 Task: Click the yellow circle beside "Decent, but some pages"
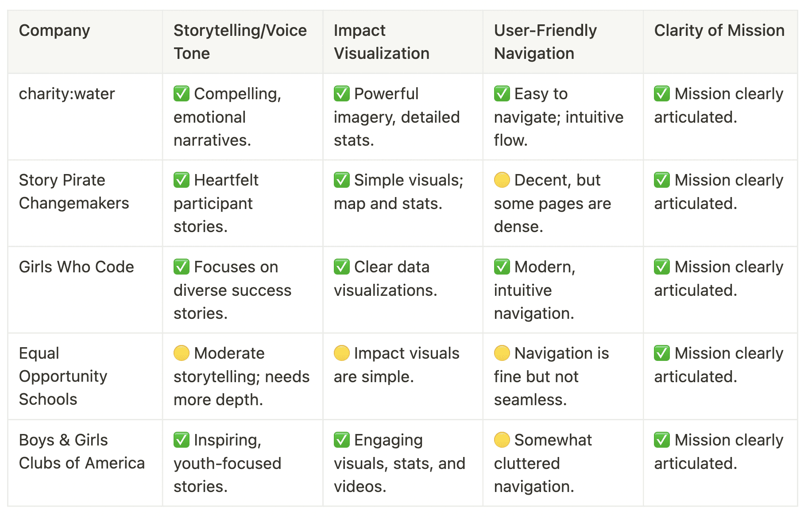coord(502,180)
